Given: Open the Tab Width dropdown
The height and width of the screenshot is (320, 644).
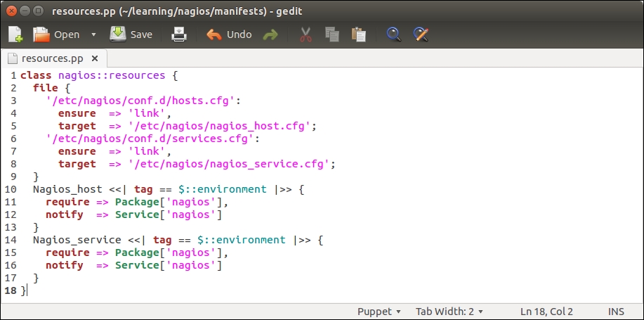Looking at the screenshot, I should 449,311.
